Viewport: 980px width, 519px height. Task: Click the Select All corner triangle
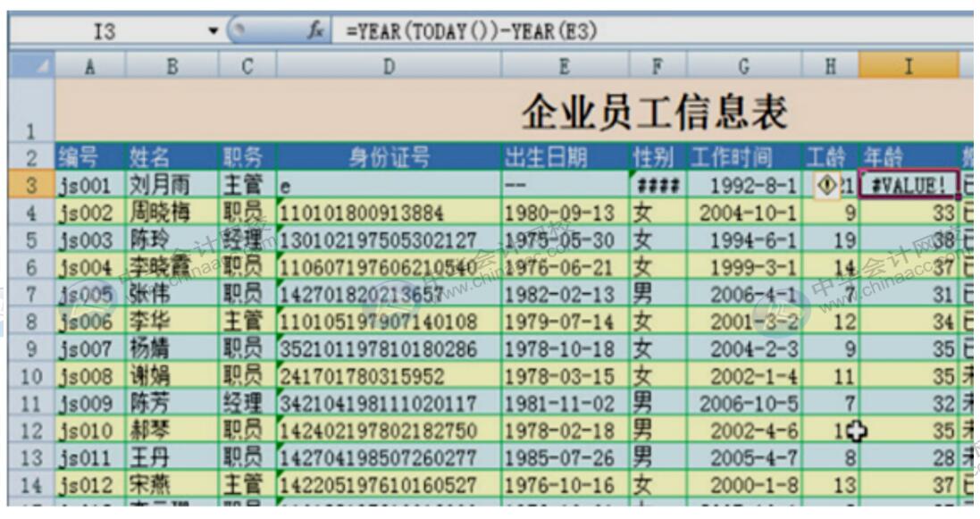(x=32, y=65)
